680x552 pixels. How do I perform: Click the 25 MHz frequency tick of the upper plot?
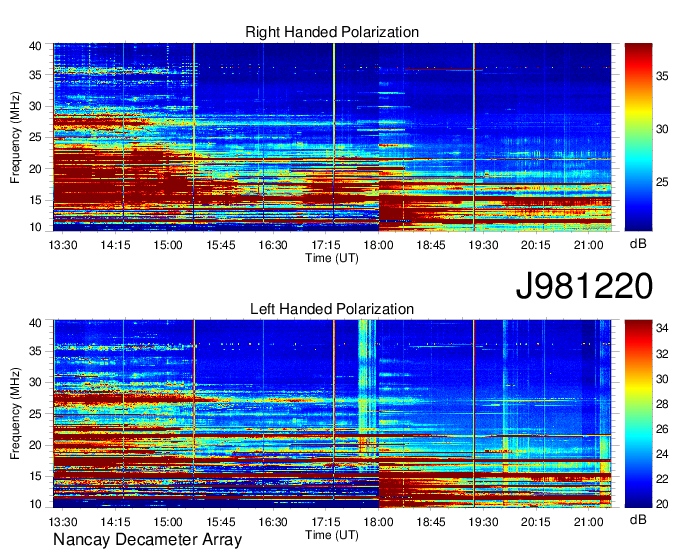(x=36, y=137)
